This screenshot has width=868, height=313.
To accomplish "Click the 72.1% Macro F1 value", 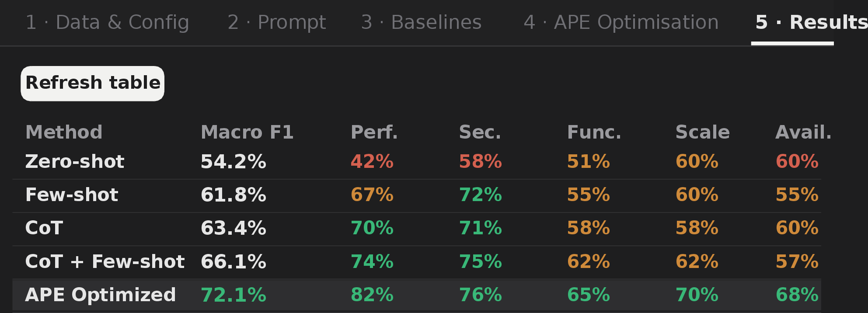I will coord(234,295).
